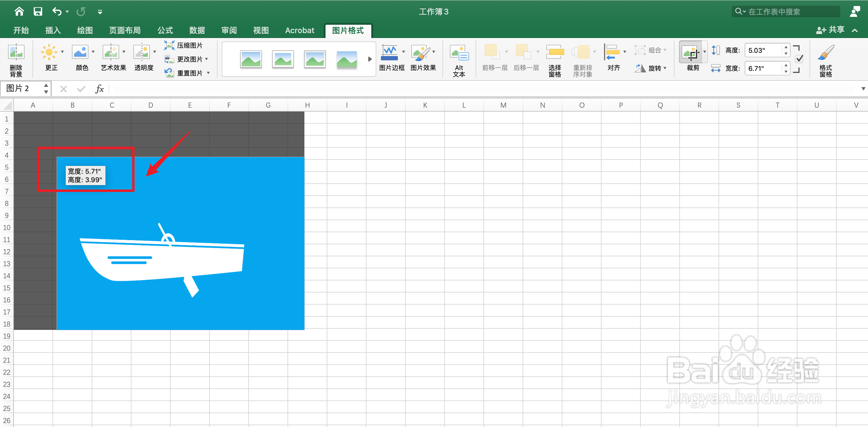Increase height value with stepper up arrow
Screen dimensions: 868x427
786,48
